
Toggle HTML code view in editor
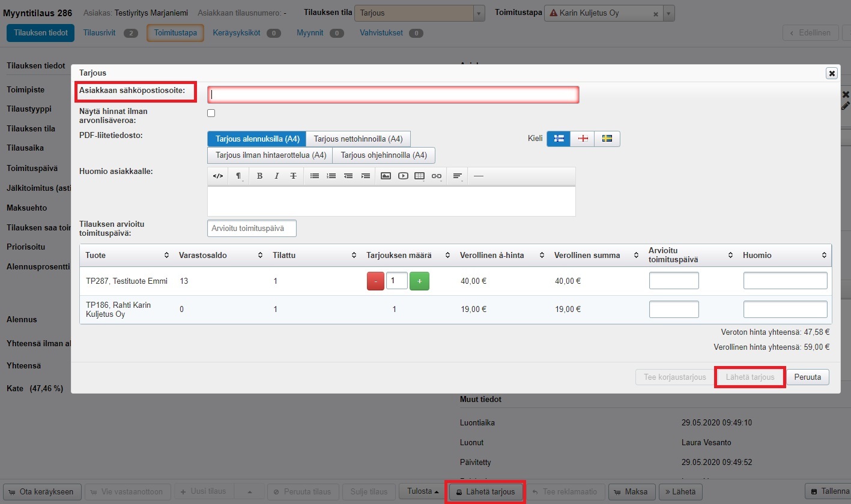(218, 176)
